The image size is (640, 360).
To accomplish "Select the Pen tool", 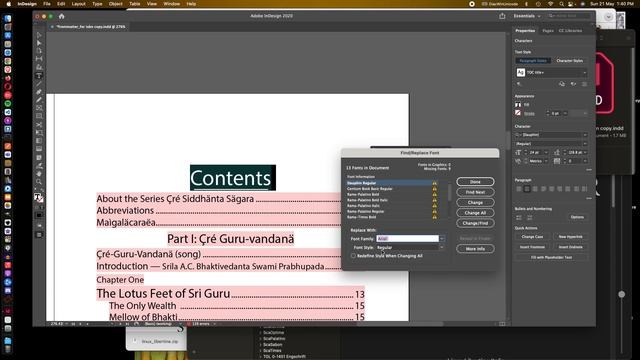I will point(39,92).
